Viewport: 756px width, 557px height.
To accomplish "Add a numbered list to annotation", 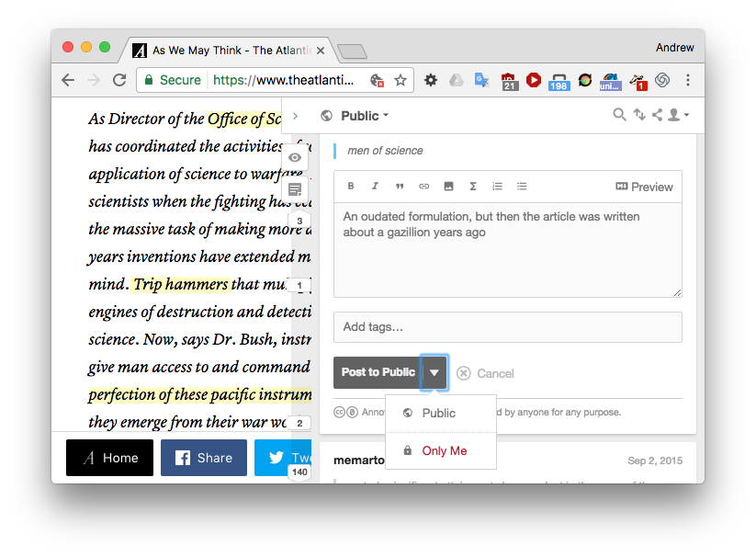I will point(497,187).
